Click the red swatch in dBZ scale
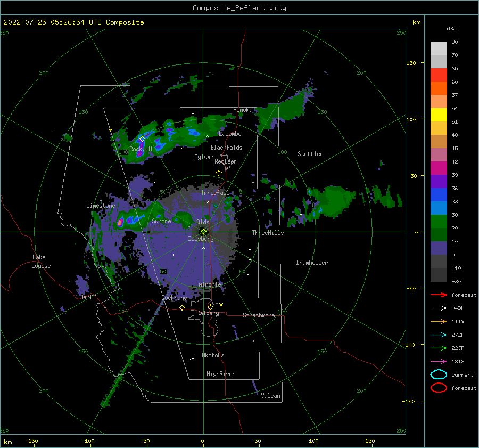 pos(439,75)
